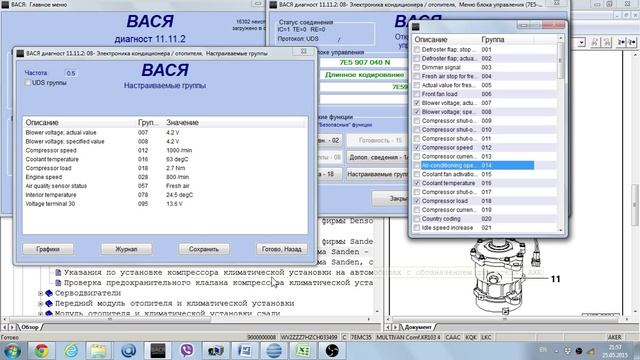The height and width of the screenshot is (360, 640).
Task: Sort by Описание header in measured values table
Action: (x=42, y=122)
